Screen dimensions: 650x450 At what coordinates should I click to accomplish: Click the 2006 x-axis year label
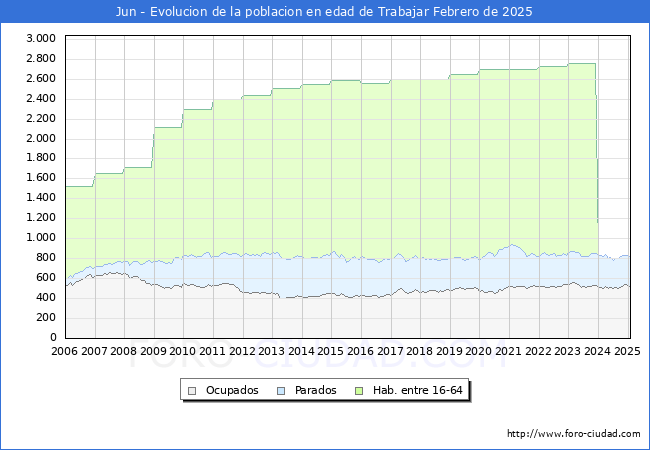[x=64, y=351]
